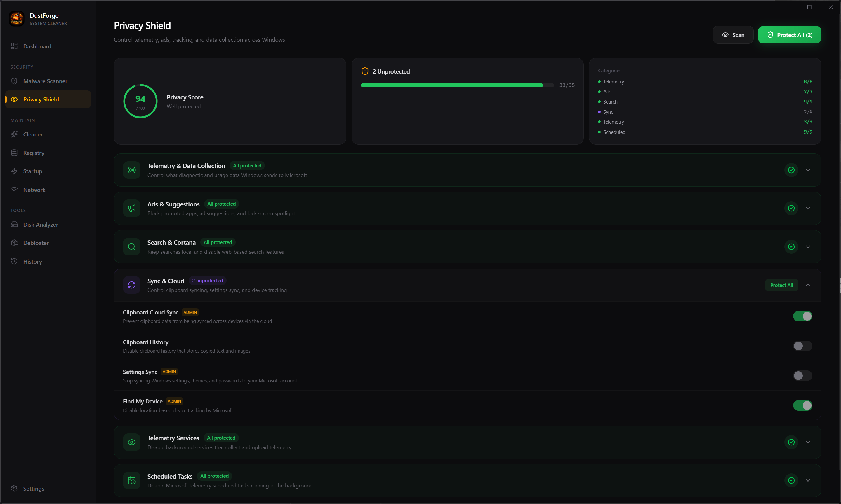Viewport: 841px width, 504px height.
Task: Expand the Scheduled Tasks section chevron
Action: tap(808, 480)
